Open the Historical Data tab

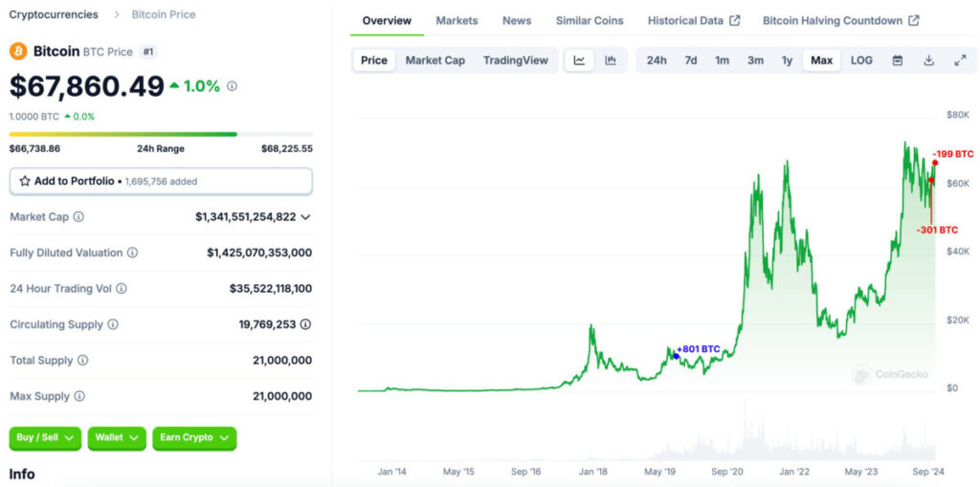click(693, 20)
